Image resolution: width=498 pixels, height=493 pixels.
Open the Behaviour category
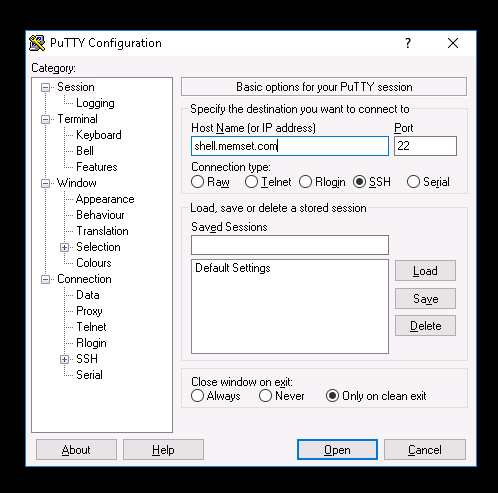pyautogui.click(x=100, y=215)
